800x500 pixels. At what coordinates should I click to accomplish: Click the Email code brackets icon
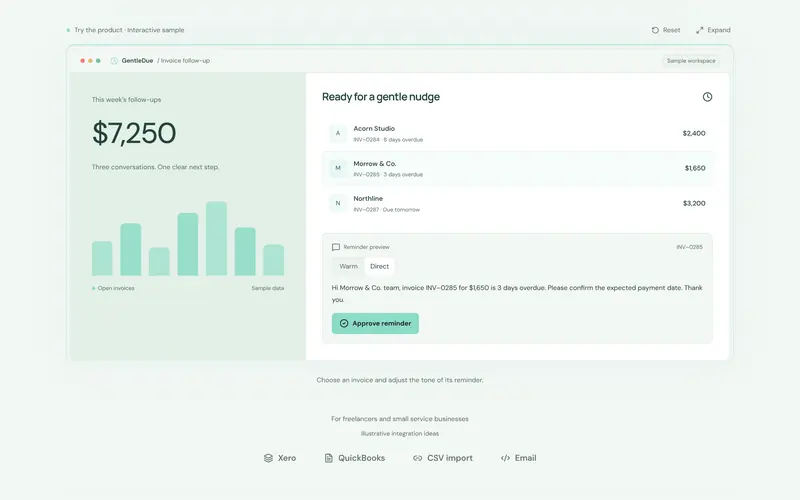coord(505,458)
